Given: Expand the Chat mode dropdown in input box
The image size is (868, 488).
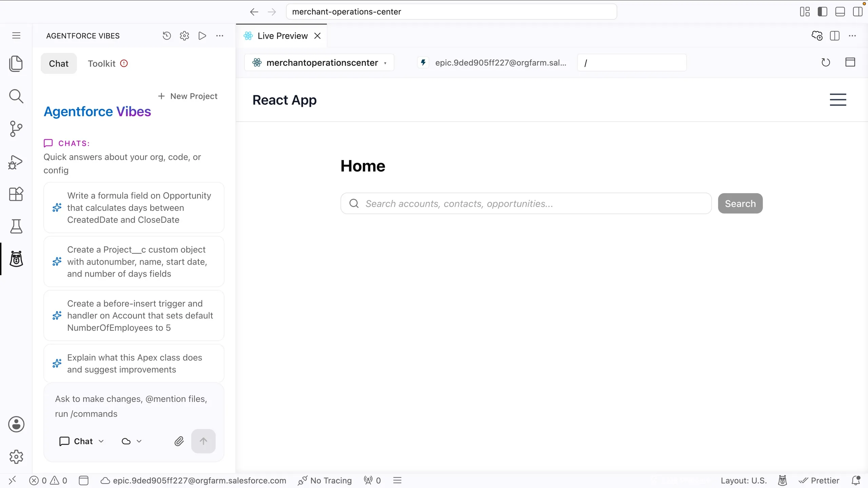Looking at the screenshot, I should click(x=82, y=441).
